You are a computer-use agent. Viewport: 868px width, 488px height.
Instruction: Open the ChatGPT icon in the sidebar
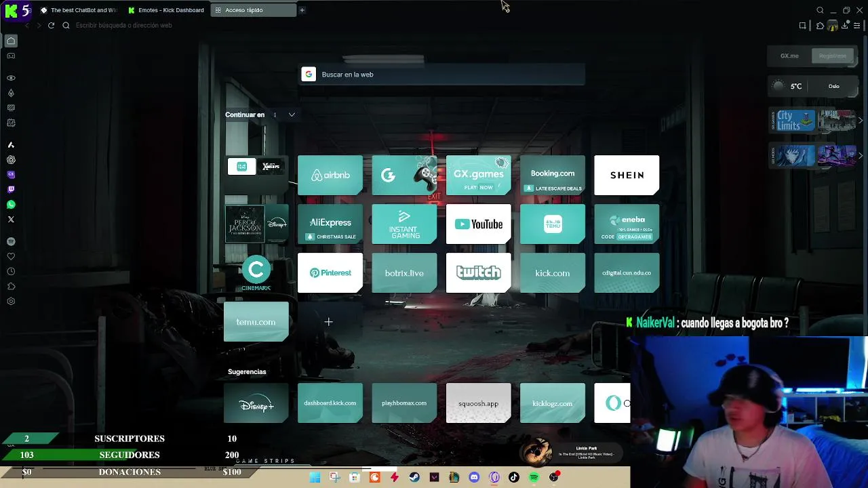[x=11, y=160]
